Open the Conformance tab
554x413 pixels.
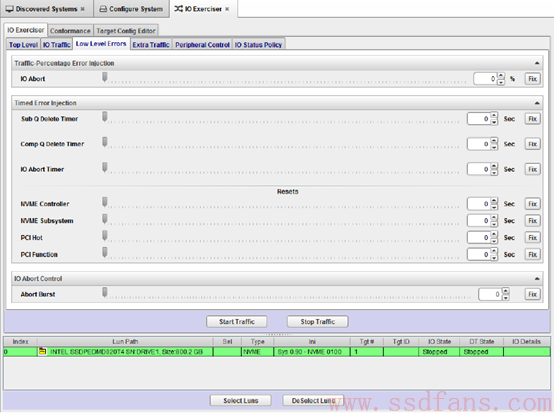(70, 31)
